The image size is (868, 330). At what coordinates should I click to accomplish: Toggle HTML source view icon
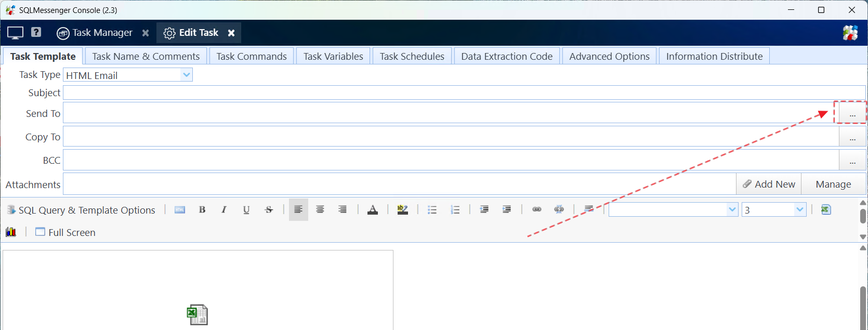[180, 209]
